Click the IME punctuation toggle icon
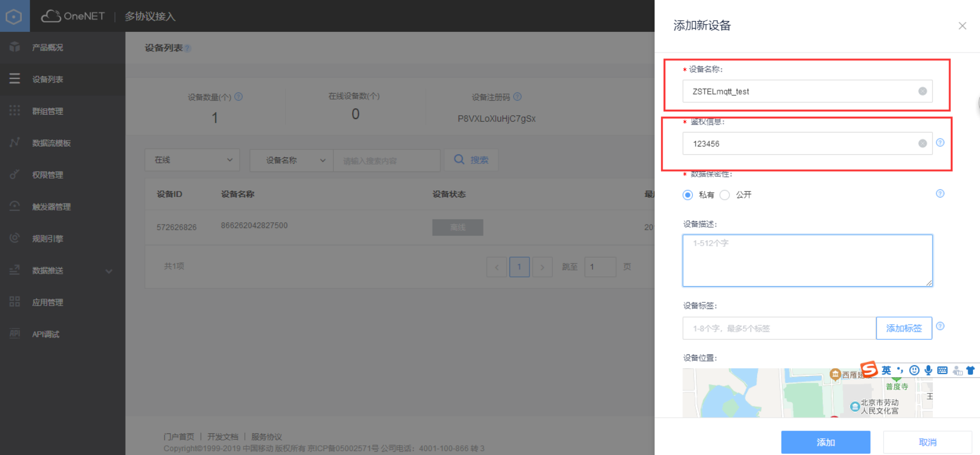This screenshot has height=455, width=980. point(900,371)
